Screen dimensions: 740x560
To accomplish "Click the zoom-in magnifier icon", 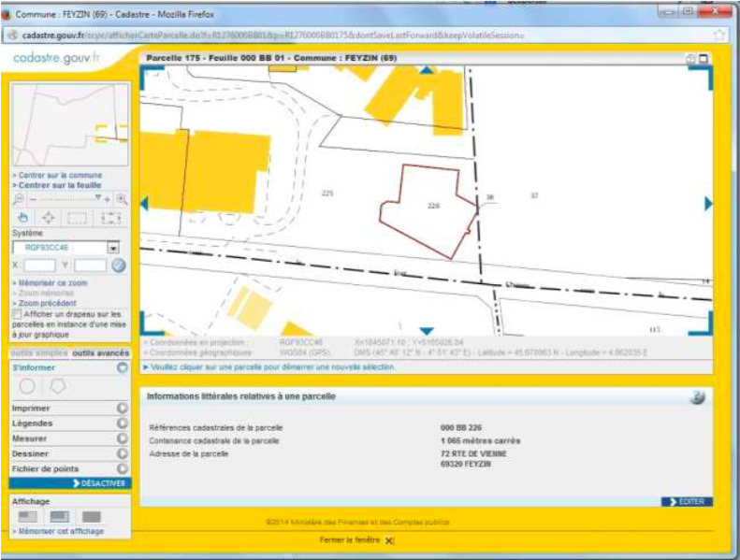I will click(121, 199).
